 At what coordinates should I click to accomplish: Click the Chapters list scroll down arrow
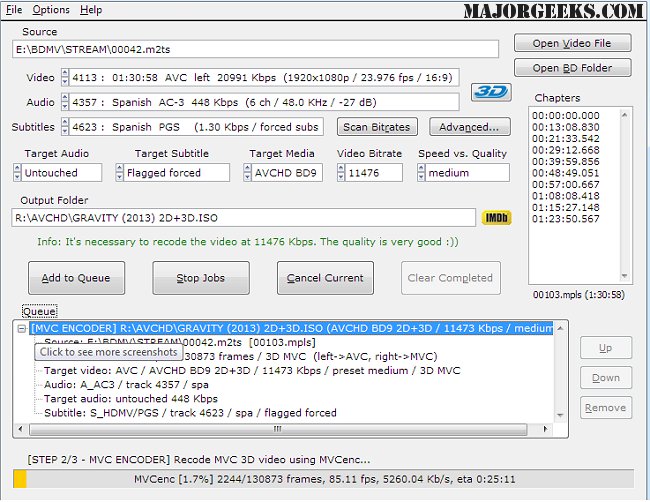coord(625,276)
